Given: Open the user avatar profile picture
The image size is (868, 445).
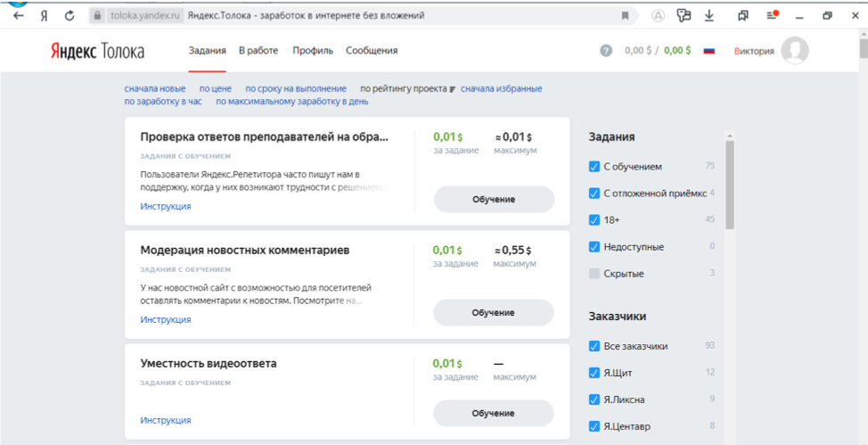Looking at the screenshot, I should 794,51.
